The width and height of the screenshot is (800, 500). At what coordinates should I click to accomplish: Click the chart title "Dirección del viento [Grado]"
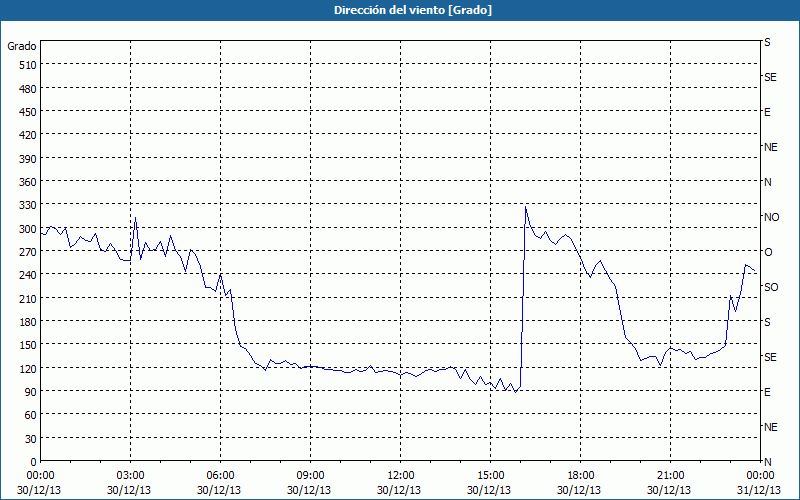pyautogui.click(x=413, y=10)
